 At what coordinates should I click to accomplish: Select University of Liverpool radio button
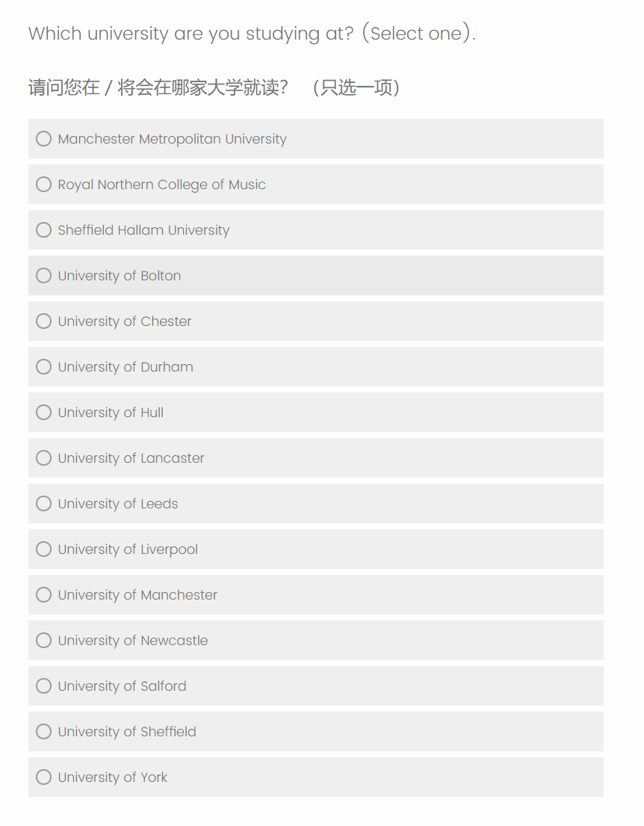pyautogui.click(x=44, y=549)
